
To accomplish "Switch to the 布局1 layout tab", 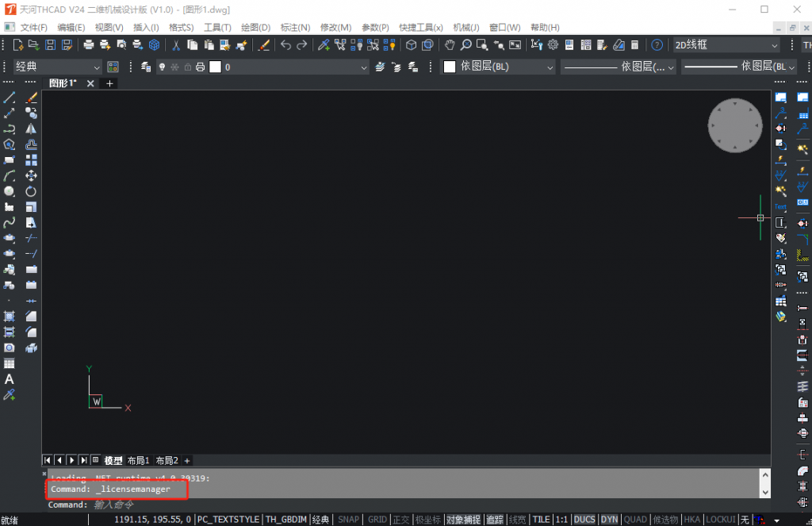I will click(138, 461).
